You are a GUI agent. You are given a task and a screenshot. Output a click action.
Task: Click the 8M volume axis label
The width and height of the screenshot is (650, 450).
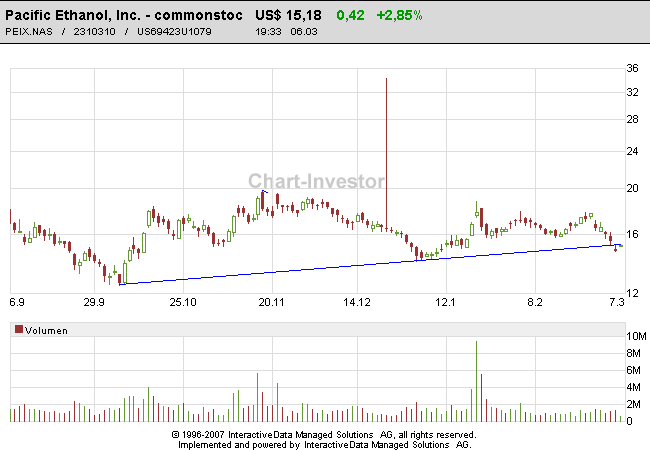coord(634,353)
